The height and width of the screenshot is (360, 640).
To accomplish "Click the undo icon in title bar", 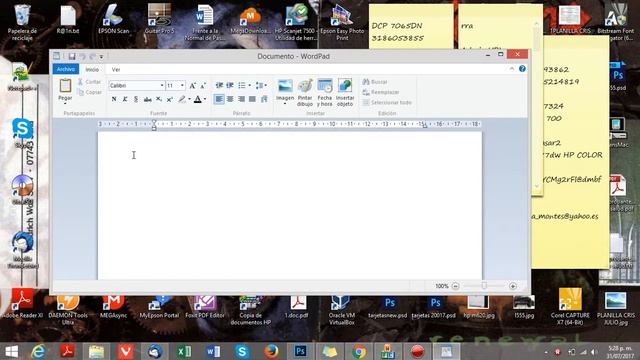I will click(x=82, y=56).
